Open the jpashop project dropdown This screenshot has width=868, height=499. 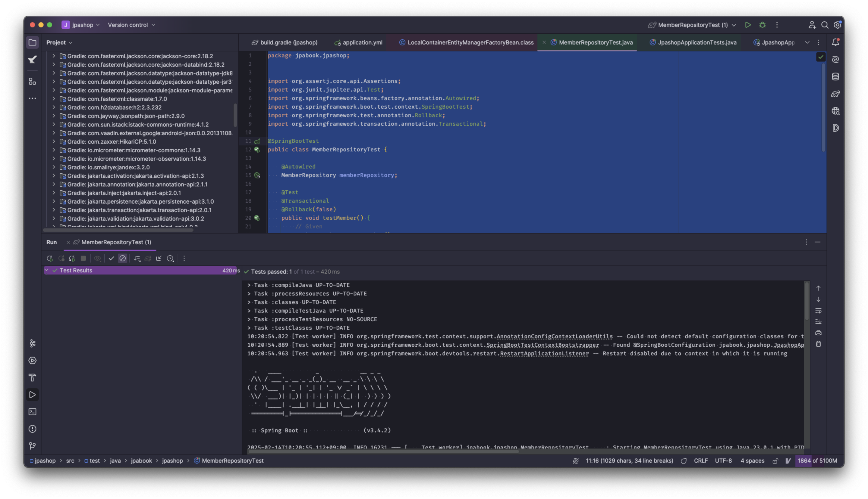pyautogui.click(x=81, y=25)
